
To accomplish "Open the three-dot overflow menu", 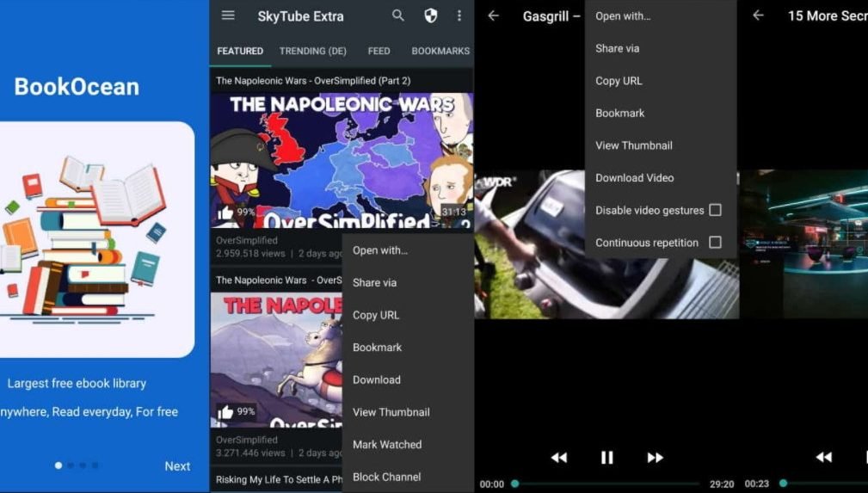I will pos(459,15).
